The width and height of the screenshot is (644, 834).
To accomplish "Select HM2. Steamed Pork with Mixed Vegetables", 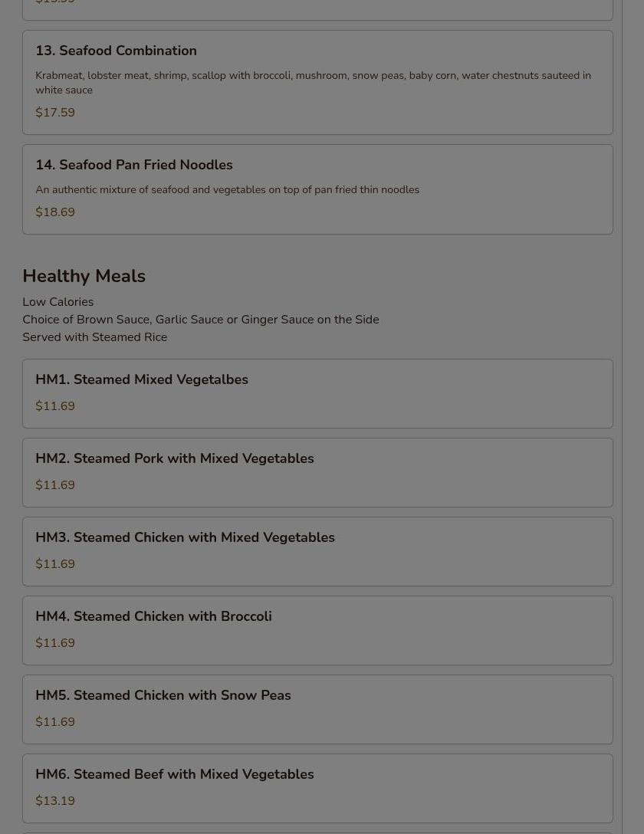I will tap(174, 458).
